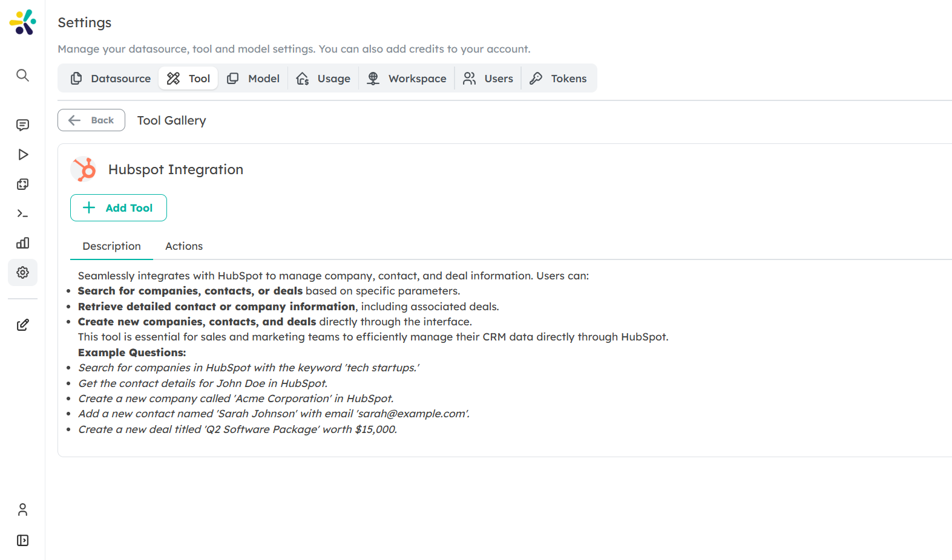This screenshot has width=952, height=560.
Task: Select the Description sub-tab
Action: [112, 246]
